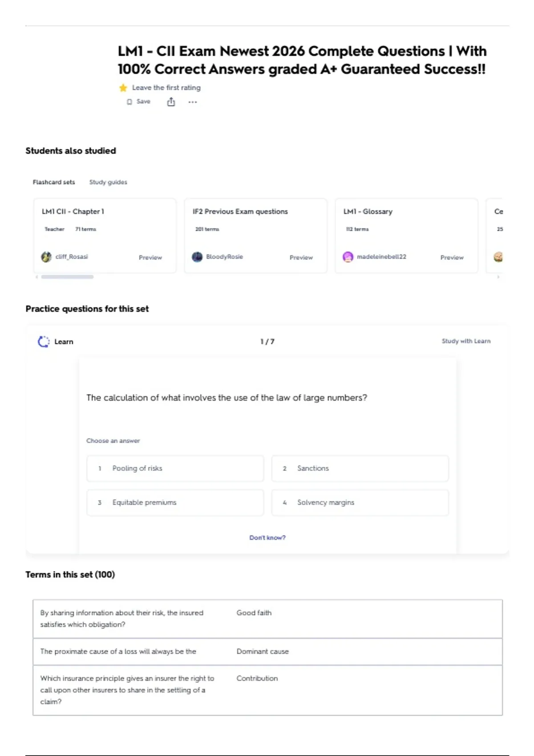The height and width of the screenshot is (756, 534).
Task: Click the horizontal carousel scrollbar thumb
Action: pos(67,277)
